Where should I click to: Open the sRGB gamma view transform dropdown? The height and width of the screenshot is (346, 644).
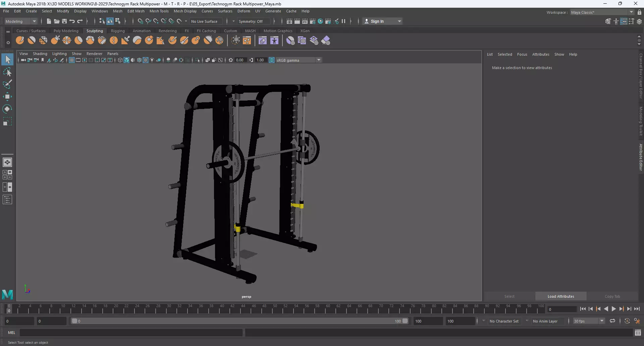298,60
